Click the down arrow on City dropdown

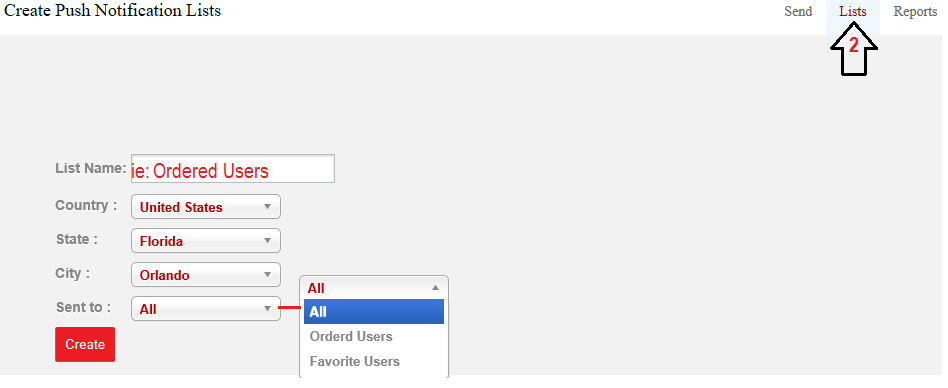[x=267, y=274]
